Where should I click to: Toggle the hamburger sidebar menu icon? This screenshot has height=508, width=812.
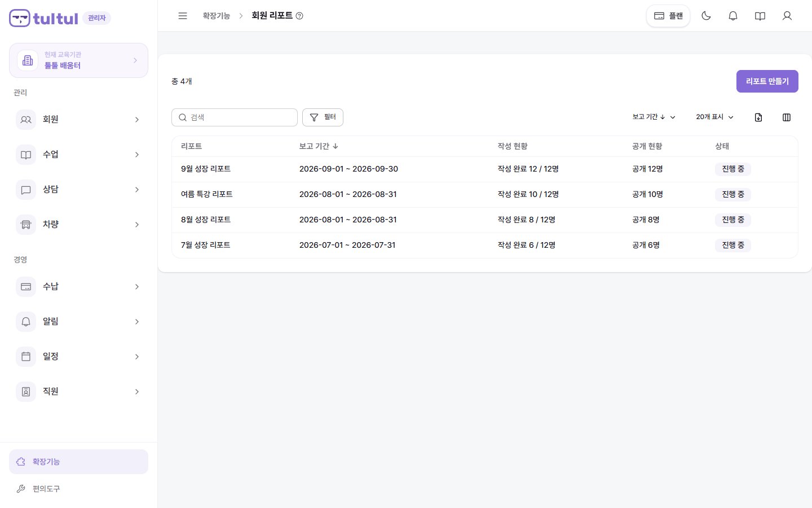point(183,16)
